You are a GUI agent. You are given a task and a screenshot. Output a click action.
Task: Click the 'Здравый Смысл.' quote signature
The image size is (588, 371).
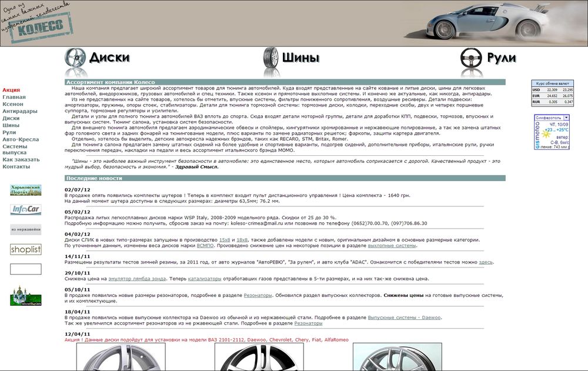click(197, 167)
